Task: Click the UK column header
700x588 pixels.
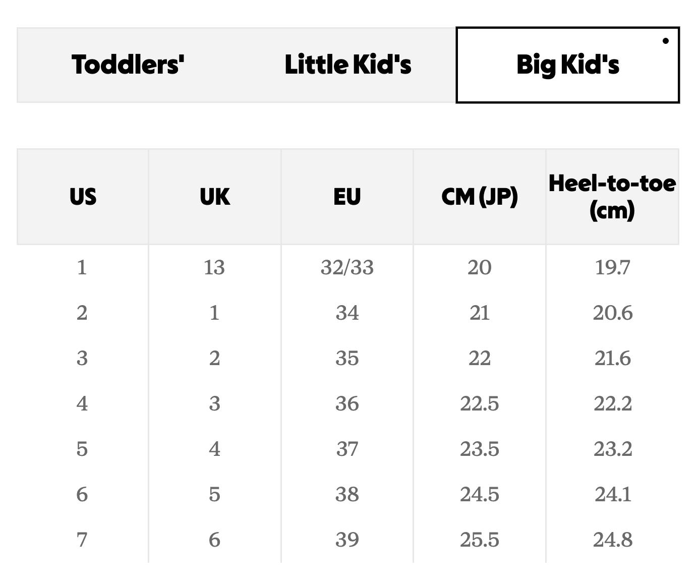Action: point(215,197)
